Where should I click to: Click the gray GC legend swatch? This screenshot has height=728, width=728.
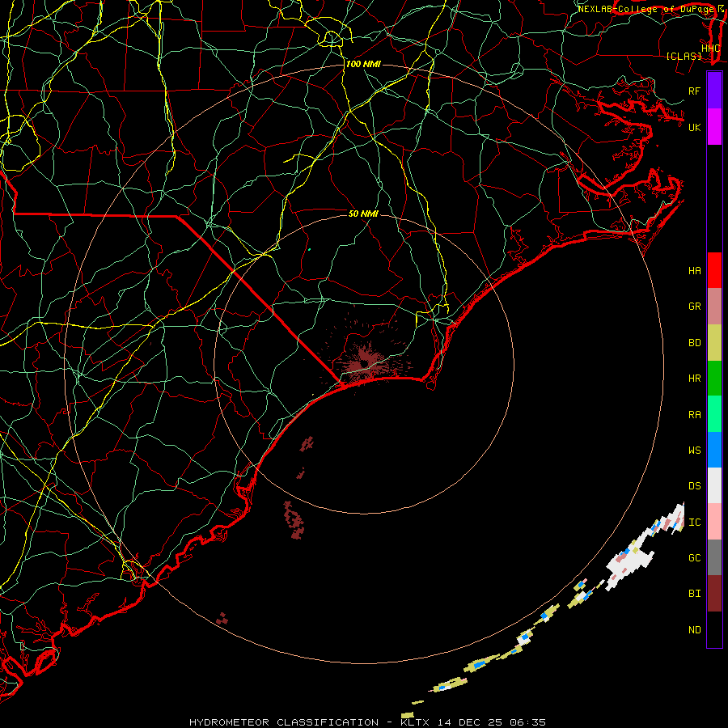pos(714,557)
